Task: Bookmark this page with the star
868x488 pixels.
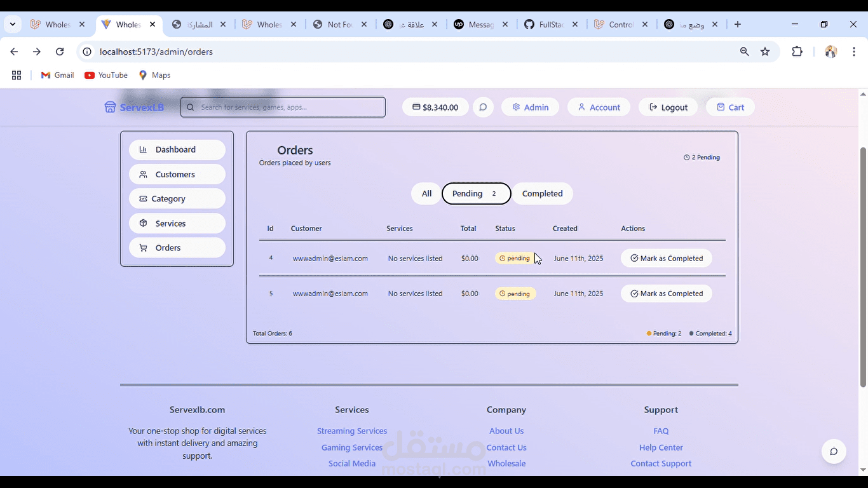Action: click(765, 51)
